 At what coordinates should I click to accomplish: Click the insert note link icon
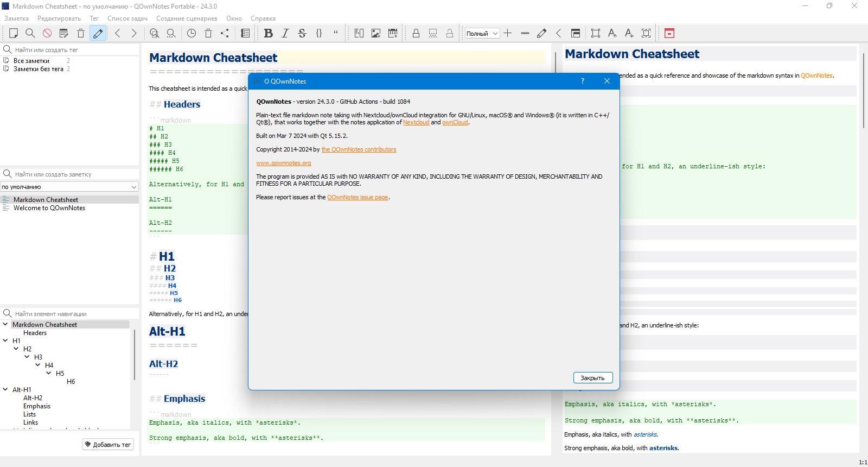359,33
